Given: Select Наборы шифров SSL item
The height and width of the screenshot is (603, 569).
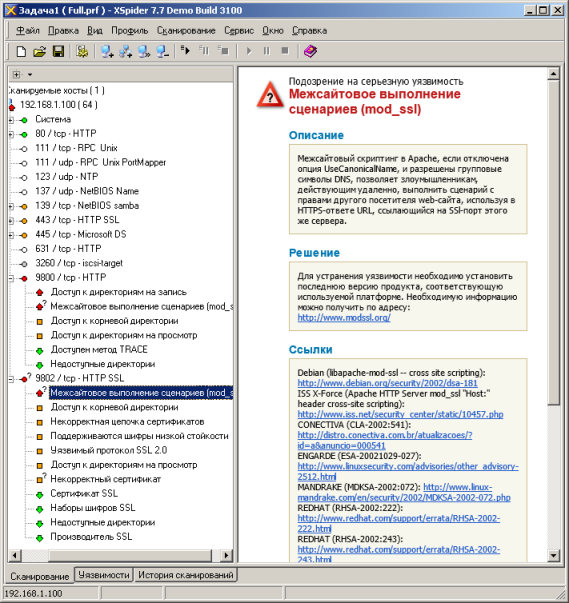Looking at the screenshot, I should [93, 508].
